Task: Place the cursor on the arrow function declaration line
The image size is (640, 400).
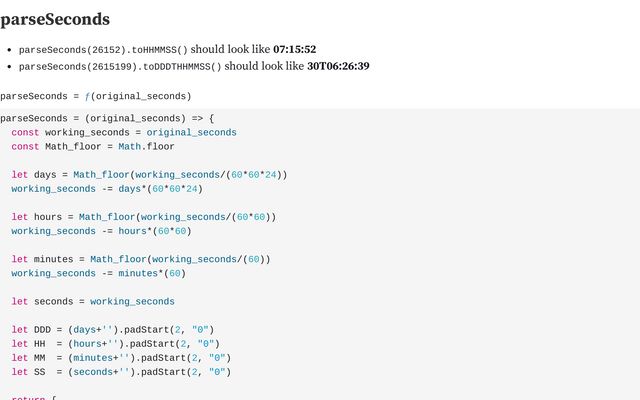Action: coord(107,118)
